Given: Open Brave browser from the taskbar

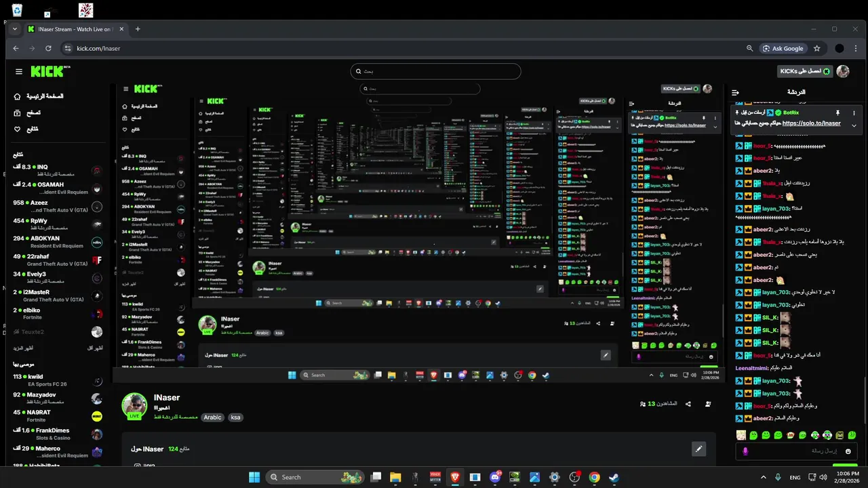Looking at the screenshot, I should pyautogui.click(x=455, y=477).
